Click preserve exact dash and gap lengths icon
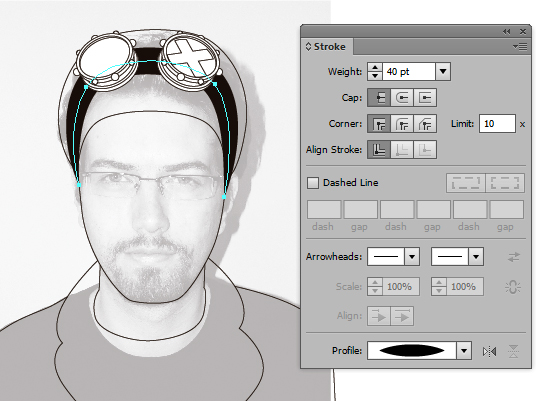557x401 pixels. coord(466,183)
